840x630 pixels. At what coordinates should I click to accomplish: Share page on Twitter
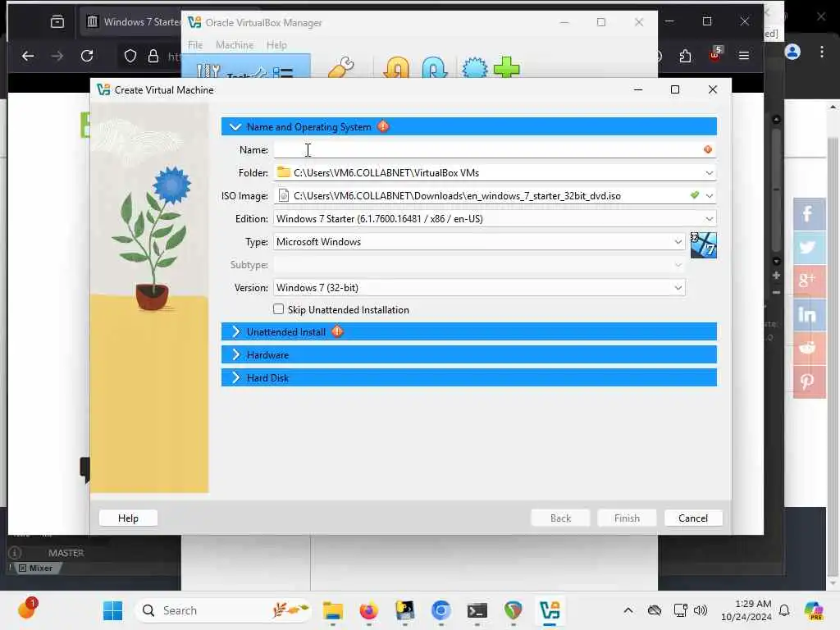coord(808,248)
